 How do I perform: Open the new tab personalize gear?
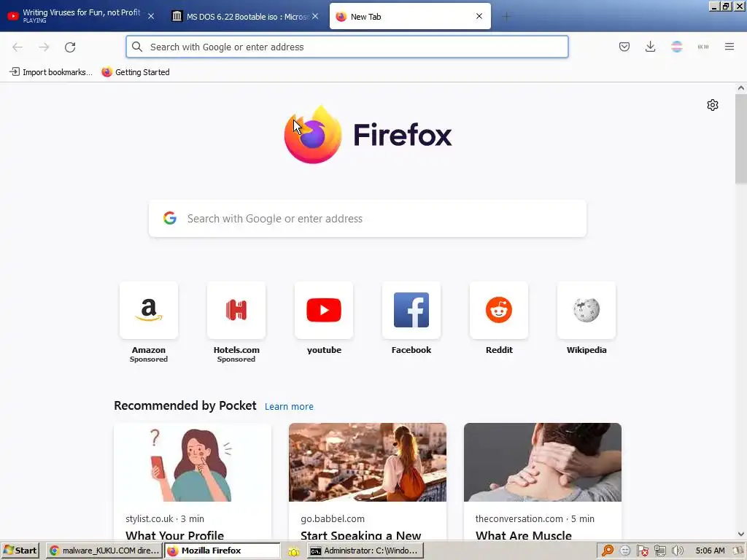pos(712,105)
